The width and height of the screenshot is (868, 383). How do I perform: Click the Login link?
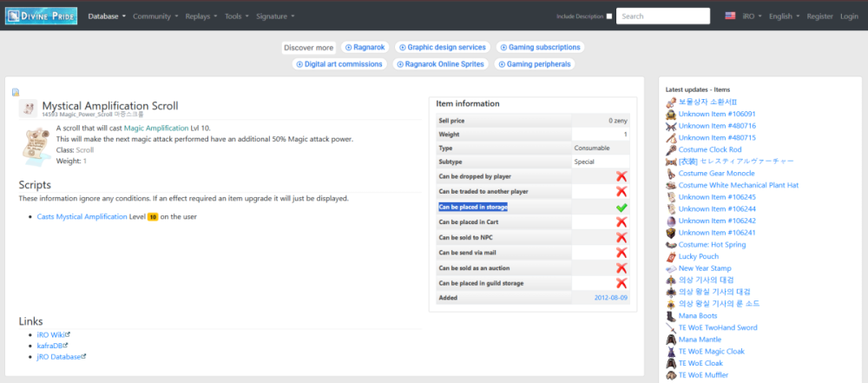coord(849,16)
